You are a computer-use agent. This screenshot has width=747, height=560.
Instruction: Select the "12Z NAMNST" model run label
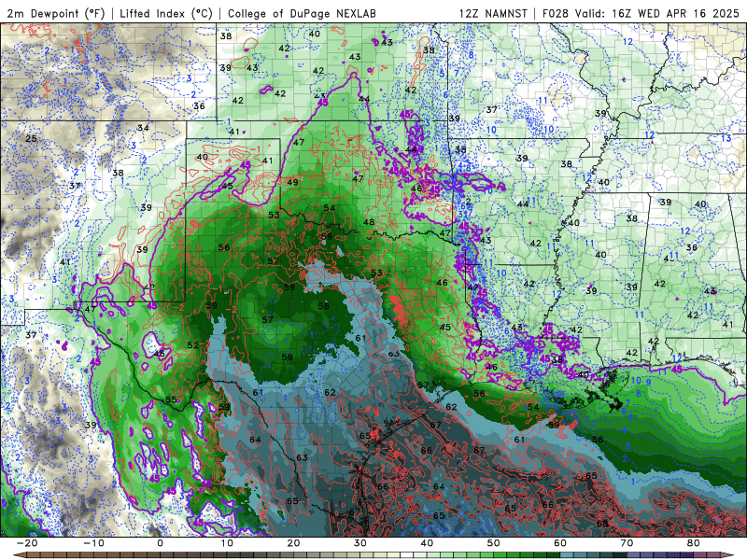coord(494,13)
